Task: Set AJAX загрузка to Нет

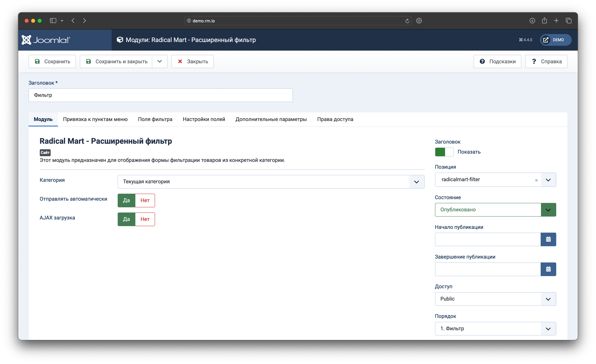Action: pyautogui.click(x=145, y=219)
